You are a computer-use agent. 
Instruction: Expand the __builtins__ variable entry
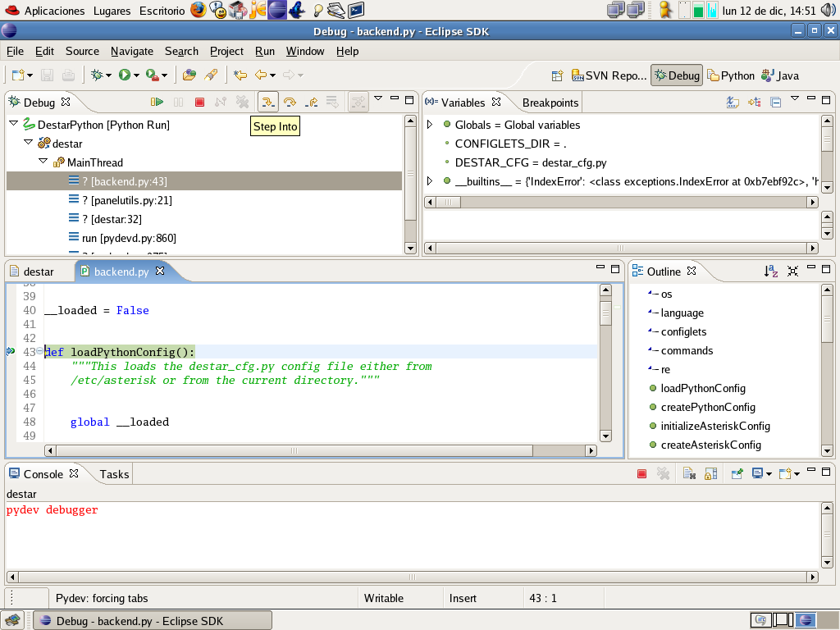click(x=430, y=181)
